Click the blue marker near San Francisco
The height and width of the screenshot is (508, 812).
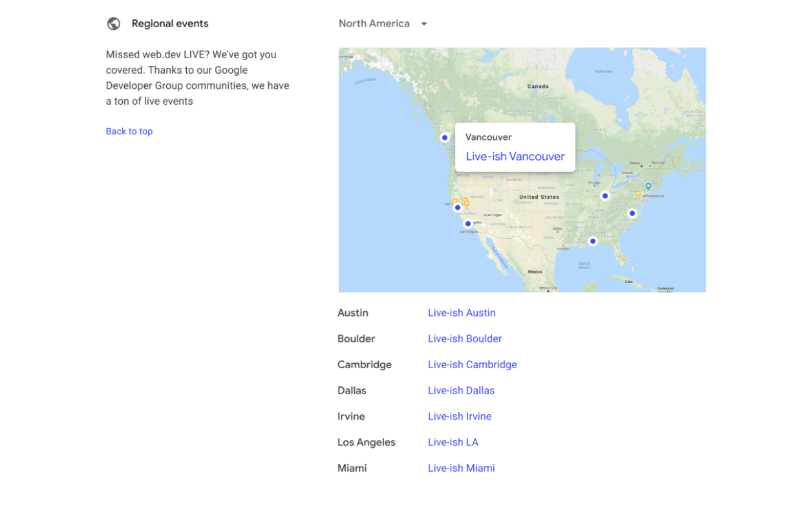(x=457, y=207)
